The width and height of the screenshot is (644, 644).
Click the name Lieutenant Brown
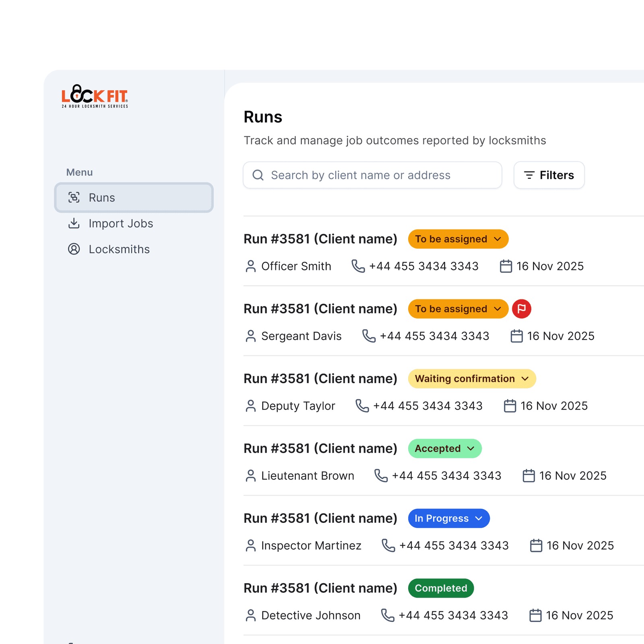click(x=308, y=476)
